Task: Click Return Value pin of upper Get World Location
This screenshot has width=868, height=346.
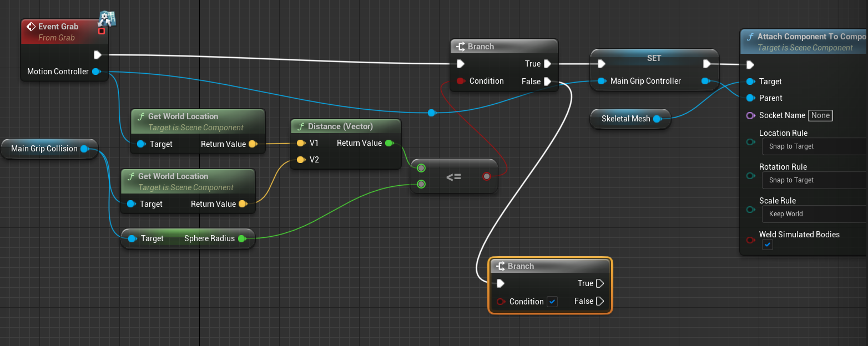Action: 252,144
